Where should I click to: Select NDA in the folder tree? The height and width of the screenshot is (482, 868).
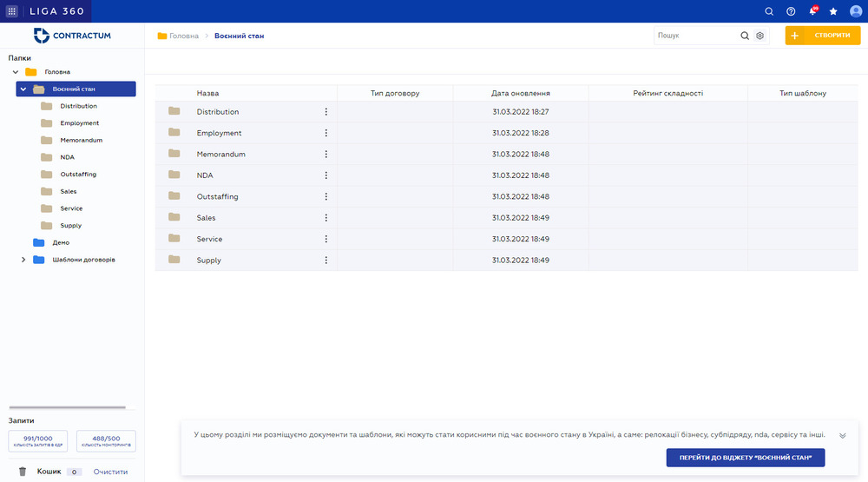[67, 157]
